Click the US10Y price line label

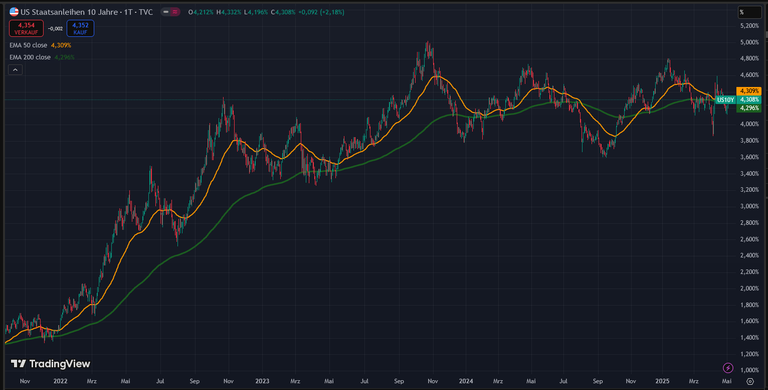click(x=725, y=100)
